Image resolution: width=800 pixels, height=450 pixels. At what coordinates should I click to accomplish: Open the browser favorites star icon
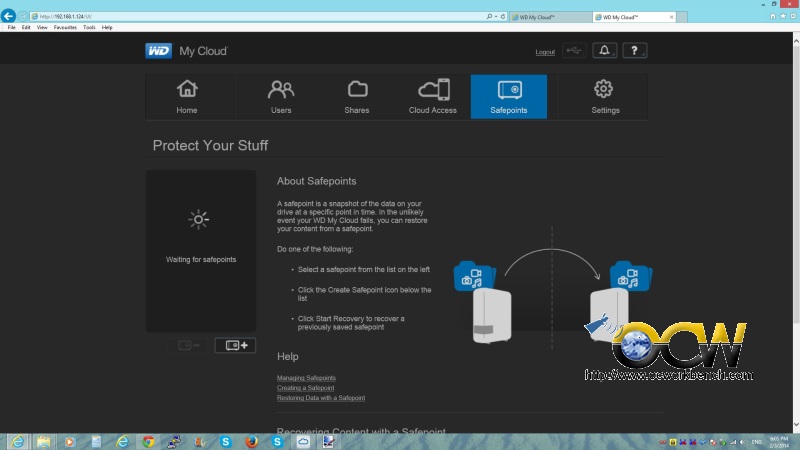783,16
